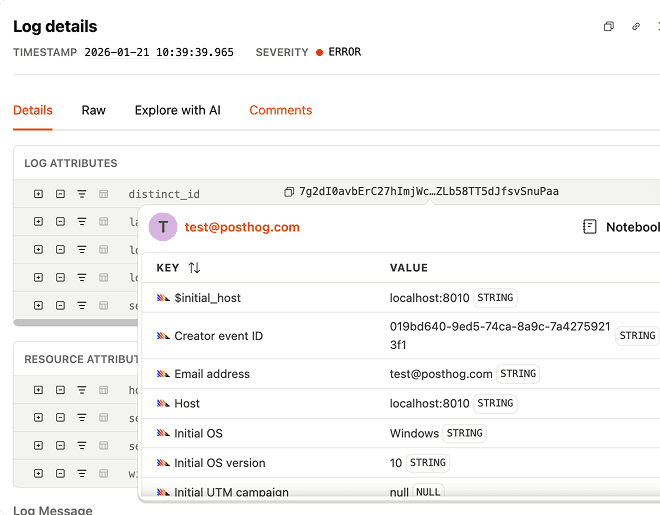Open the Details tab

(x=33, y=110)
